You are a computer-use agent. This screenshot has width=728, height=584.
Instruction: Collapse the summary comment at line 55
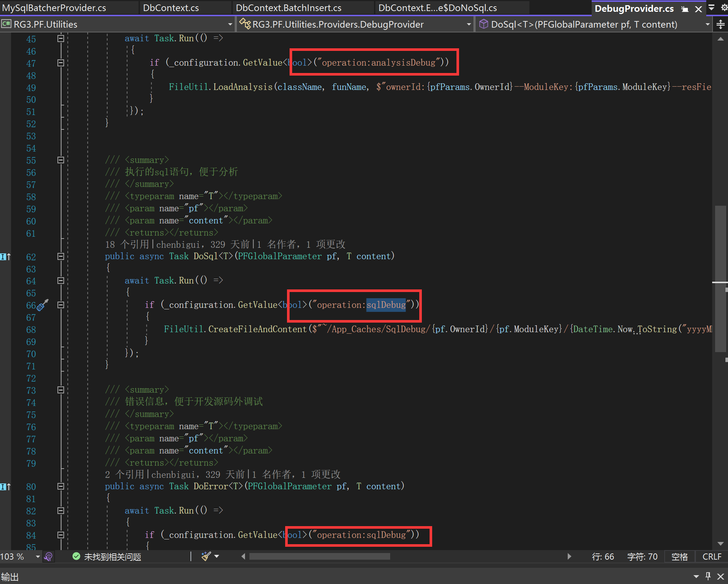pos(61,160)
